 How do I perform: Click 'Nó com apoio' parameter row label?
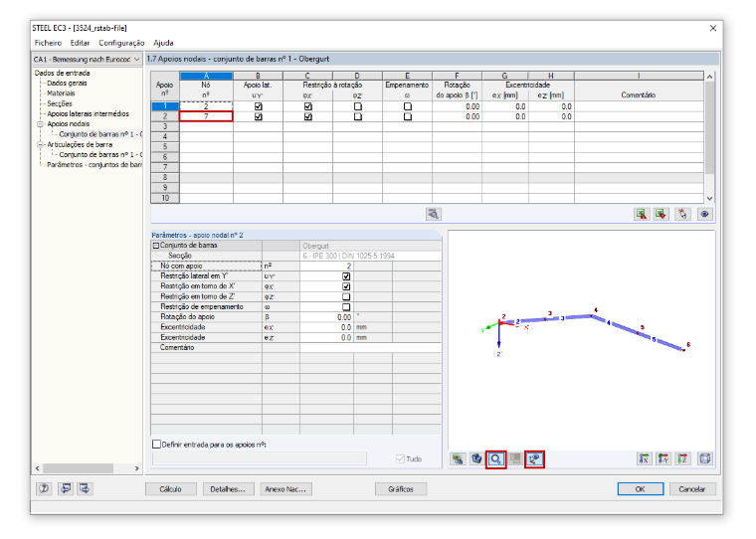206,266
